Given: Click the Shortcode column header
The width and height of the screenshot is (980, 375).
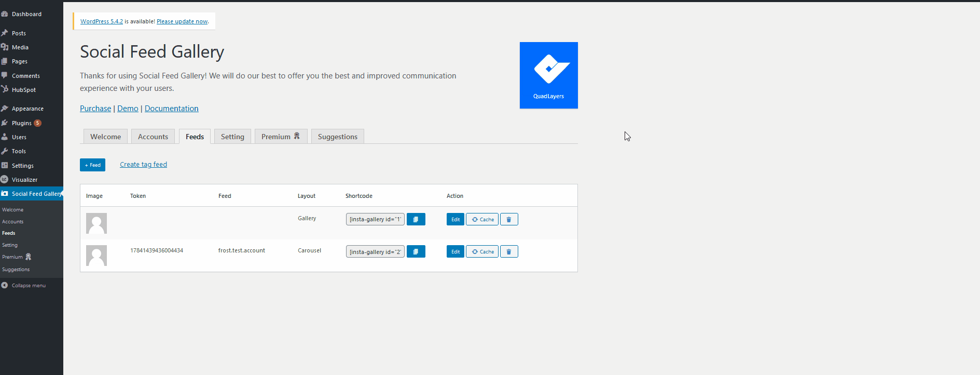Looking at the screenshot, I should tap(359, 196).
